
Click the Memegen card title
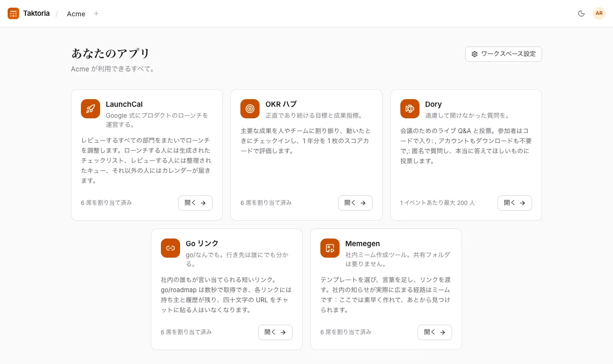point(363,244)
